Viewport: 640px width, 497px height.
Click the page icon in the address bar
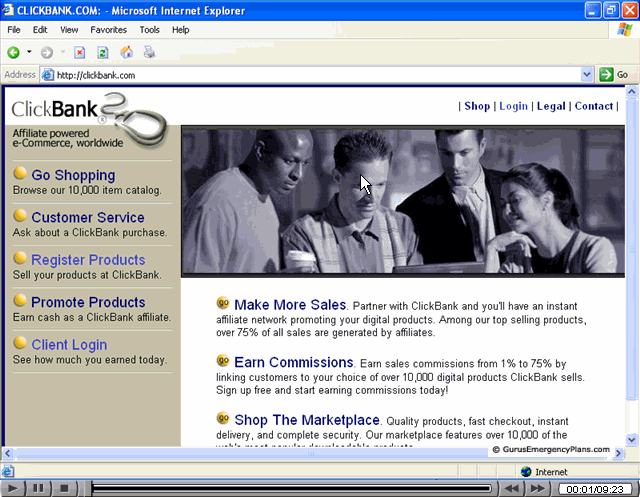[48, 75]
